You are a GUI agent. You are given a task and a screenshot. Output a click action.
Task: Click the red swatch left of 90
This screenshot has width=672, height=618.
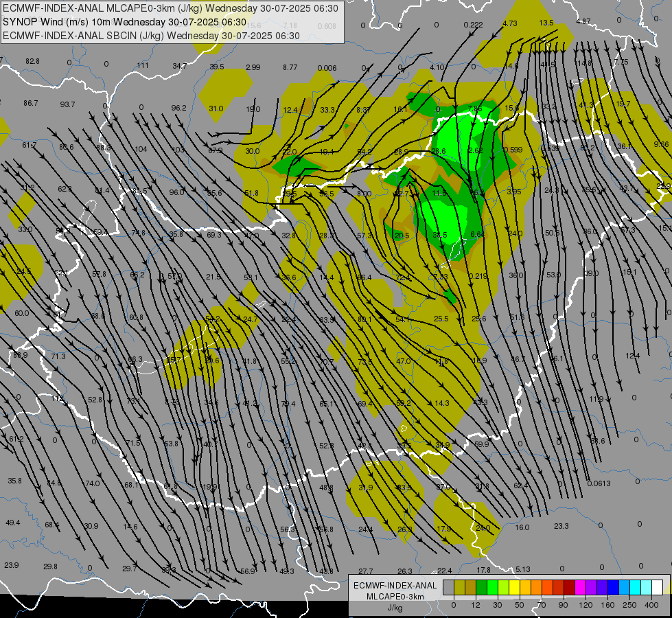pyautogui.click(x=559, y=588)
